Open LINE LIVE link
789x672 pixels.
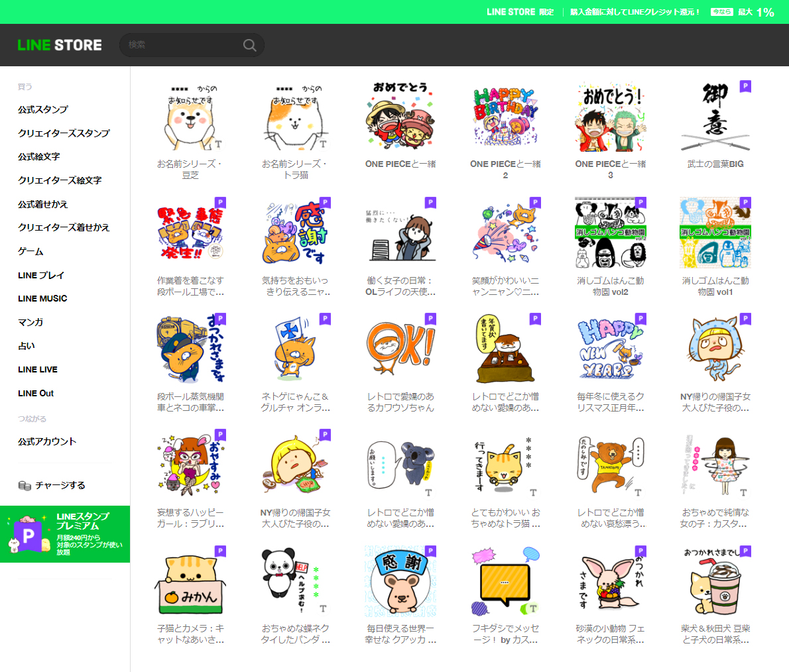(37, 370)
